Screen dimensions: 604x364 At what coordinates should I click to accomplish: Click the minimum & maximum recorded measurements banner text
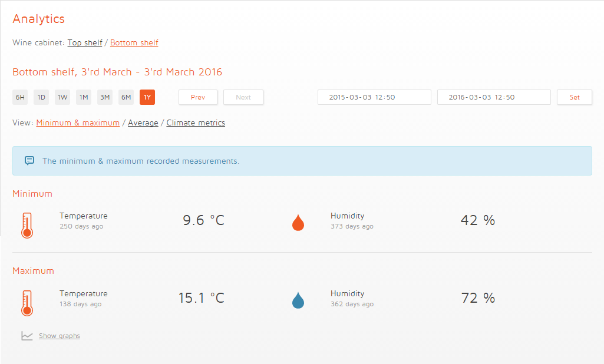[141, 161]
